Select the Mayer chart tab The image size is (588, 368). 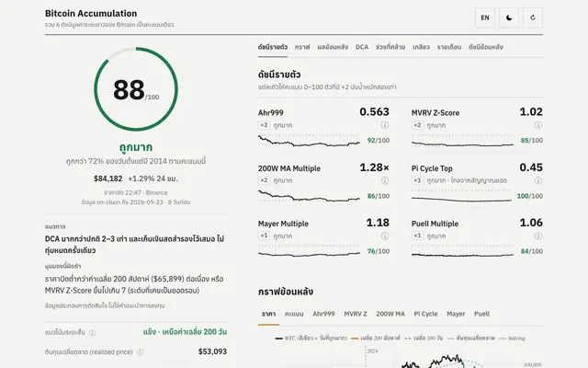[456, 314]
